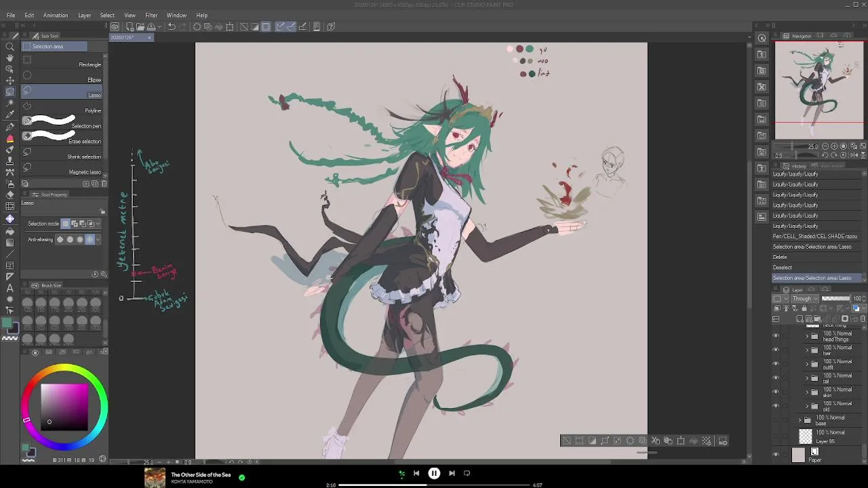Open the Window menu
Image resolution: width=868 pixels, height=488 pixels.
coord(176,15)
